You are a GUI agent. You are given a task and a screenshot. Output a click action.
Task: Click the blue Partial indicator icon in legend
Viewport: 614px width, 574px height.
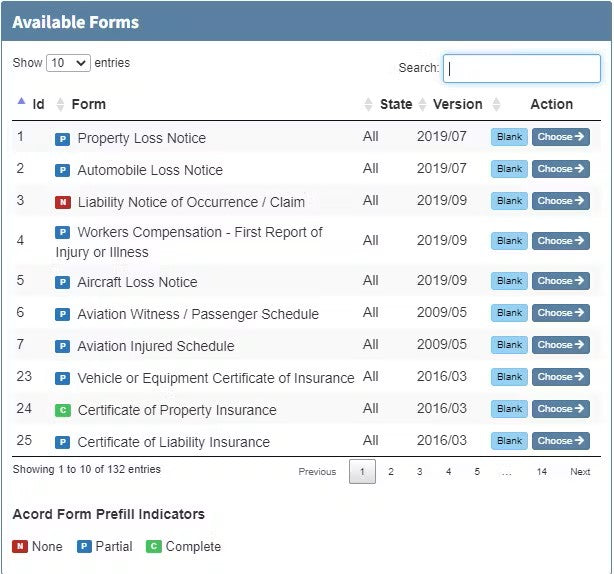(84, 547)
